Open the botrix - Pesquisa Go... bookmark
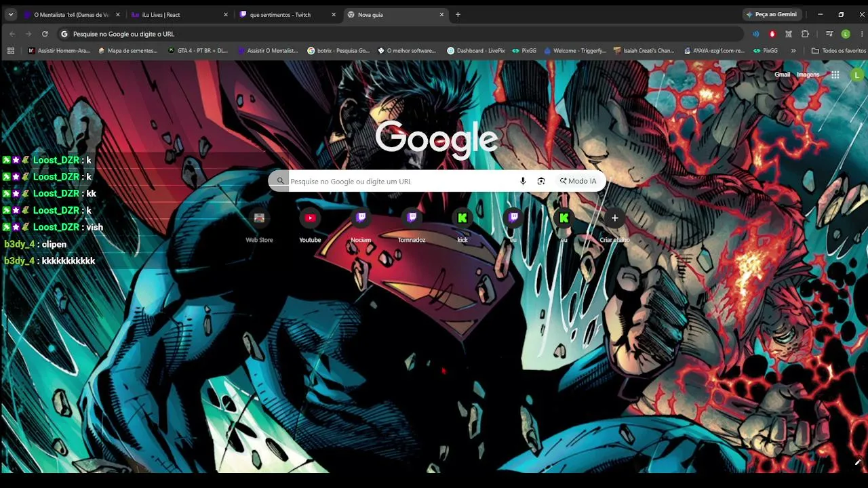Screen dimensions: 868x488 pyautogui.click(x=338, y=51)
